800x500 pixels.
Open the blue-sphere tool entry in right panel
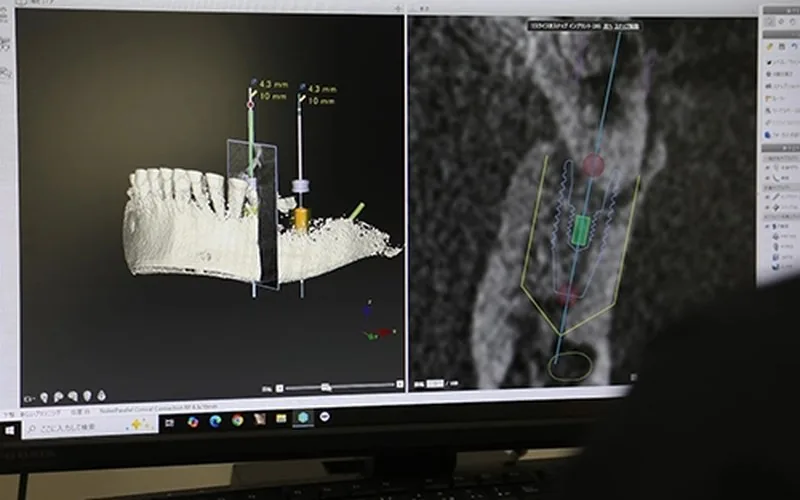click(x=783, y=135)
